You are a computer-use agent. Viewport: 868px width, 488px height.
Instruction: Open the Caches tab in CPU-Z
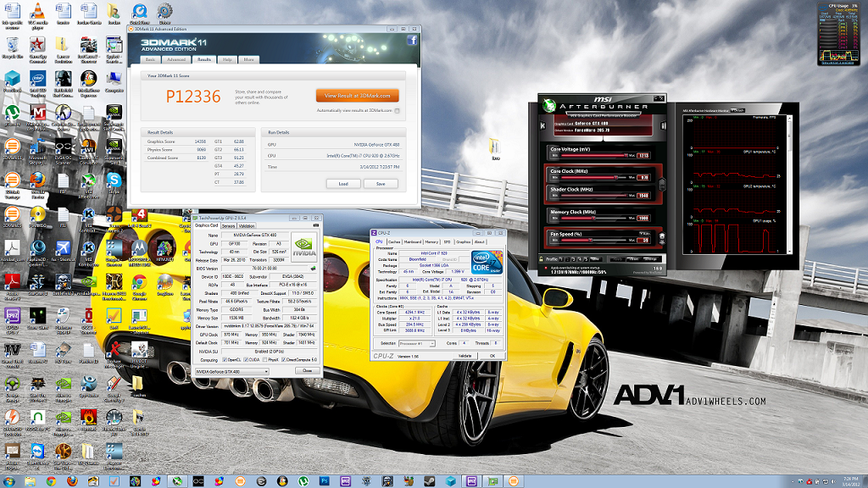point(394,241)
